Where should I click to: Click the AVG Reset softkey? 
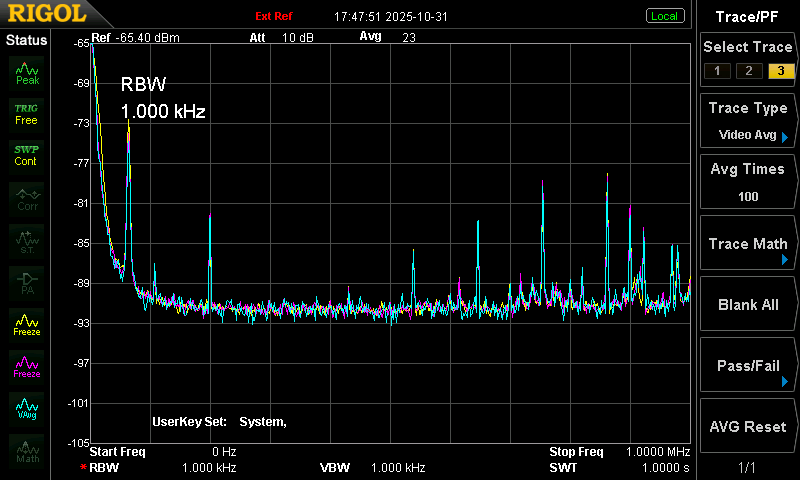tap(747, 426)
